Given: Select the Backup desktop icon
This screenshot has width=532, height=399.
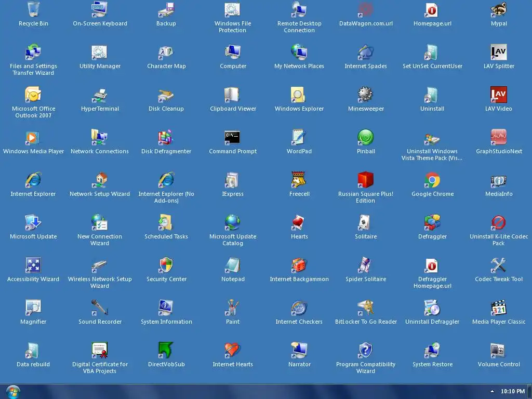Looking at the screenshot, I should [166, 9].
